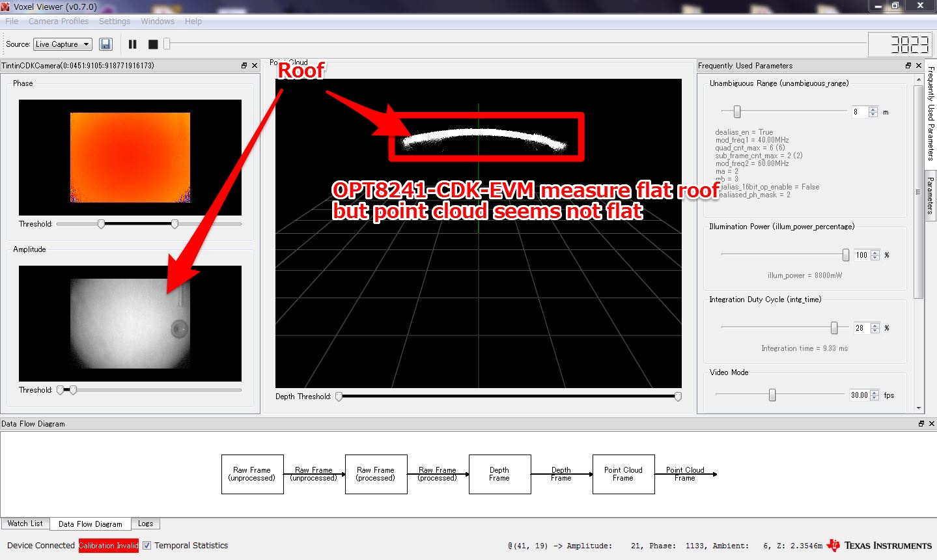
Task: Click the red Calibration Invalid status
Action: click(109, 546)
